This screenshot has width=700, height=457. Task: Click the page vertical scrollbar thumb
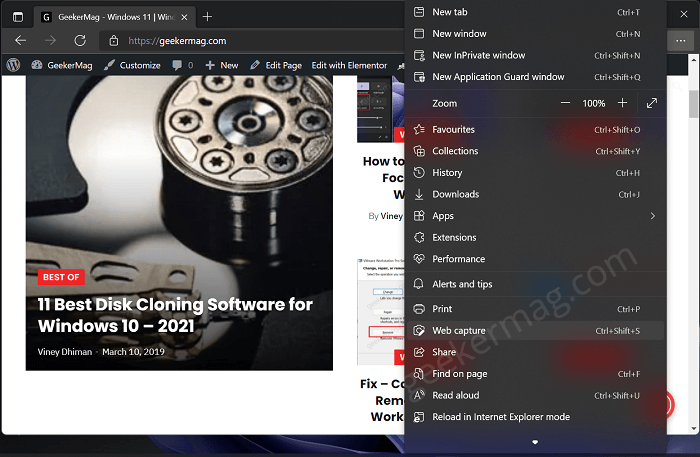[x=693, y=104]
